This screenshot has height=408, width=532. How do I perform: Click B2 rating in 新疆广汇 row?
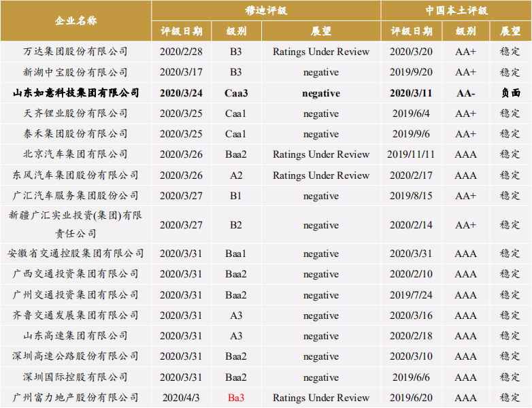[x=236, y=225]
